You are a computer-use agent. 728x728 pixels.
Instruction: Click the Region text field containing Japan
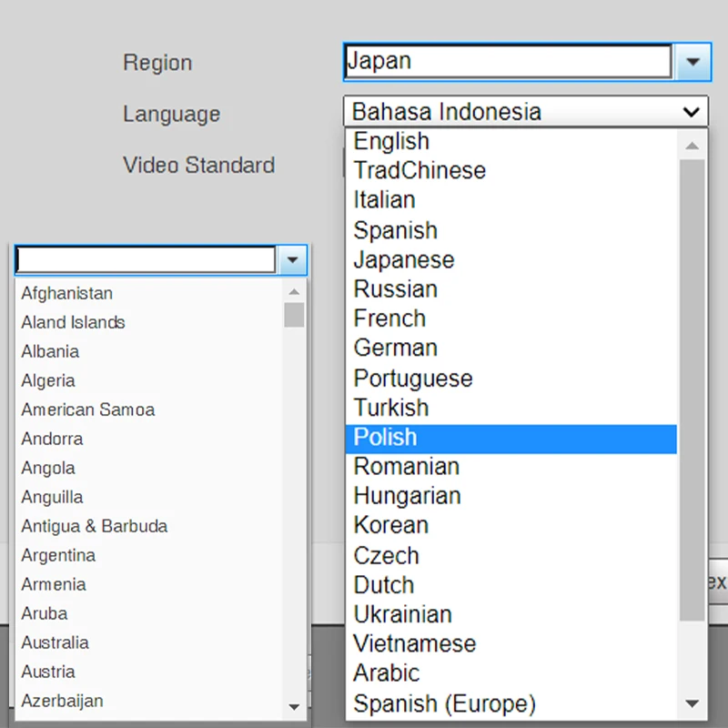(508, 62)
